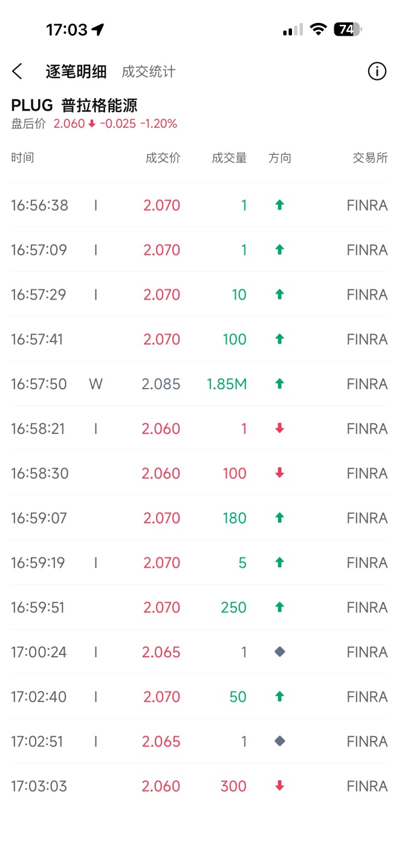
Task: Tap the gray diamond icon at 17:02:51
Action: (279, 741)
